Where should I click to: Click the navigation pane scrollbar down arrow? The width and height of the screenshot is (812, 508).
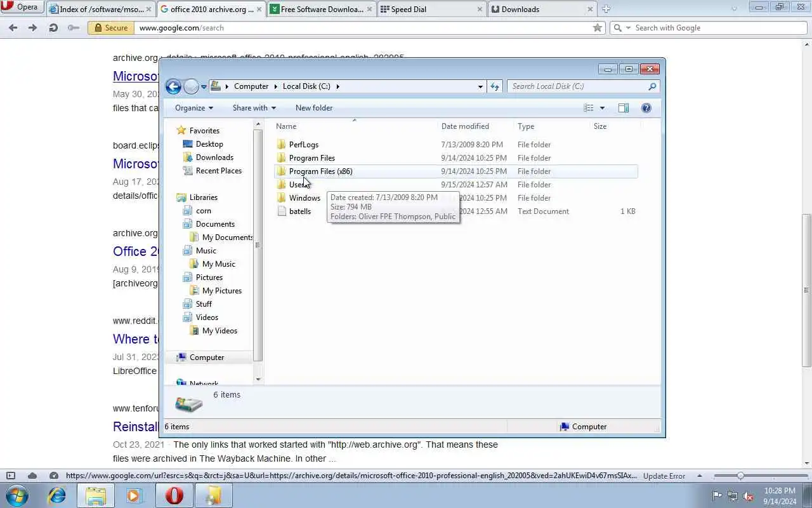(x=258, y=380)
